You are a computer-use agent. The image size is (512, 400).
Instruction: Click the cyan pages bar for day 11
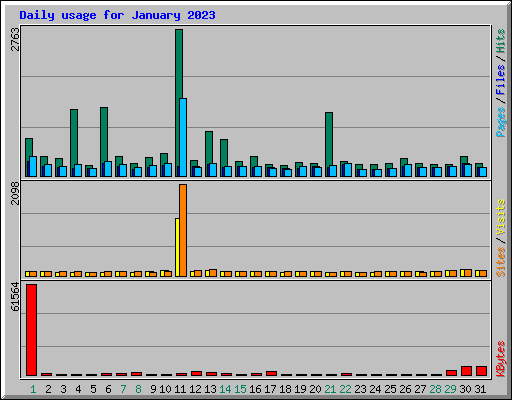pos(183,137)
